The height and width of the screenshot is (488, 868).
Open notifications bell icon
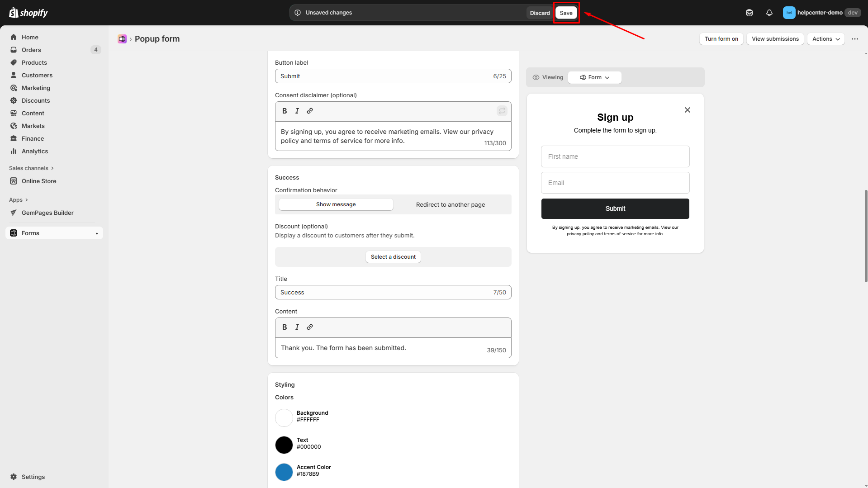coord(769,13)
